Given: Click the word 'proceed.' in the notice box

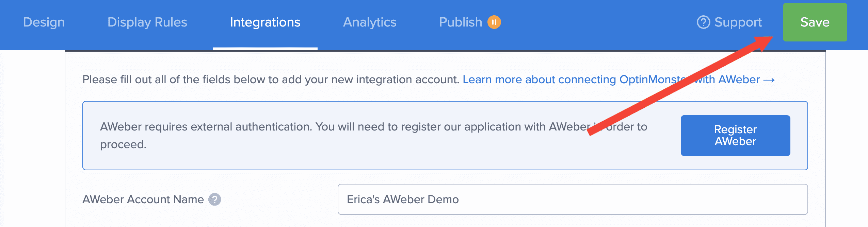Looking at the screenshot, I should 123,145.
